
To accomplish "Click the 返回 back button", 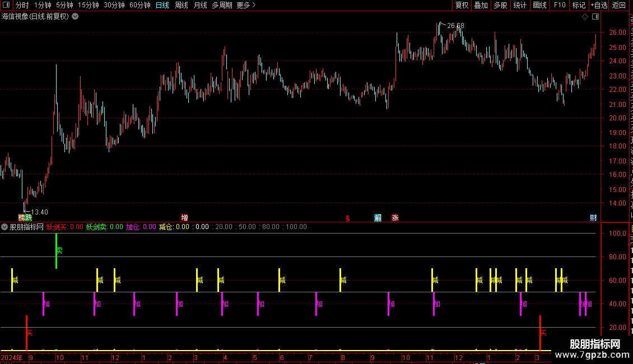I will coord(618,5).
